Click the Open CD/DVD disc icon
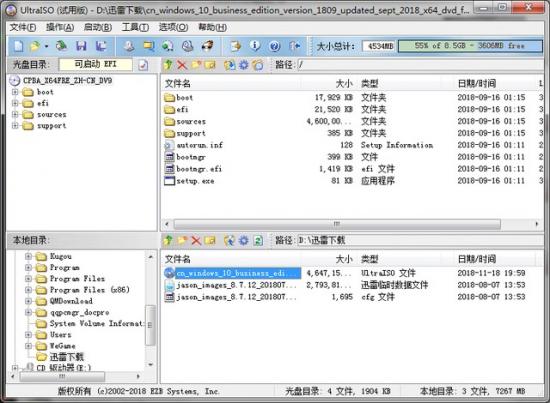Image resolution: width=550 pixels, height=403 pixels. coord(62,46)
